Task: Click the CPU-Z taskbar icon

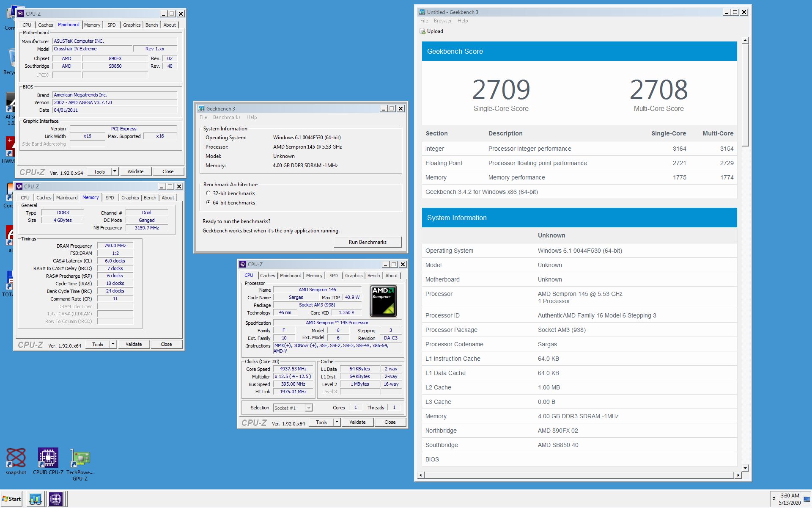Action: click(55, 499)
